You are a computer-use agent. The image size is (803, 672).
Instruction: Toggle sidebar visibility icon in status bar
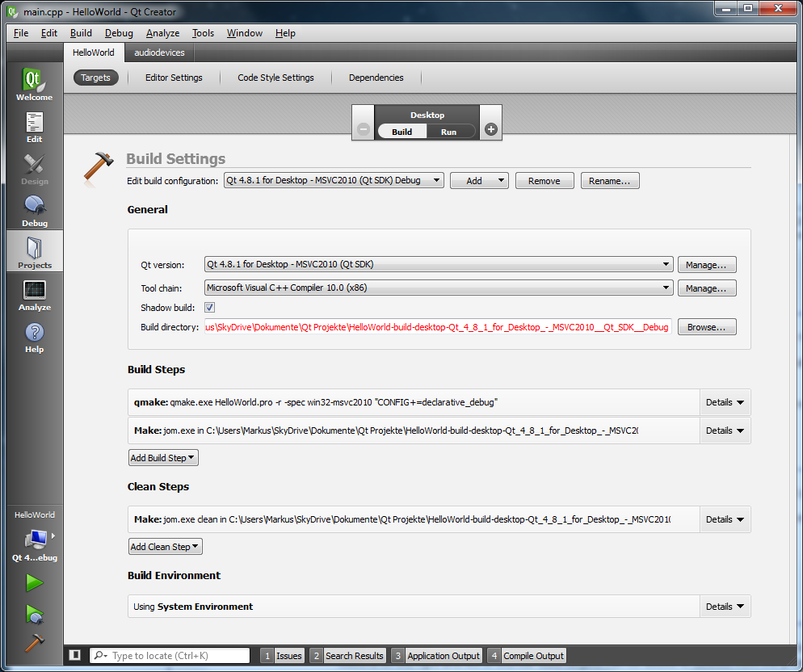75,655
